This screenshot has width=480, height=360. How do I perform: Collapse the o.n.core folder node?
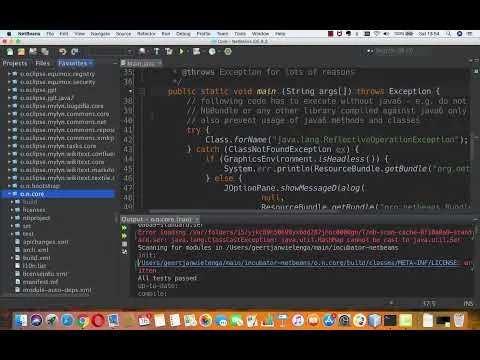(9, 194)
